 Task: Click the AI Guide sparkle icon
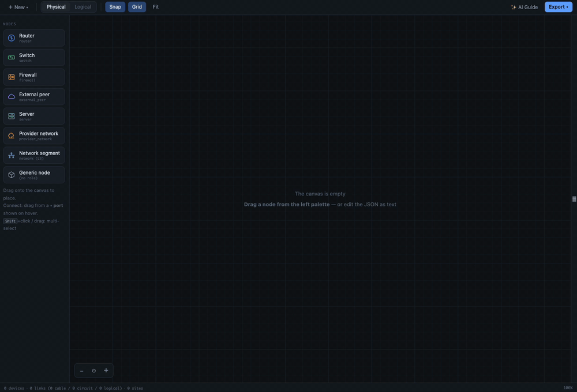514,7
